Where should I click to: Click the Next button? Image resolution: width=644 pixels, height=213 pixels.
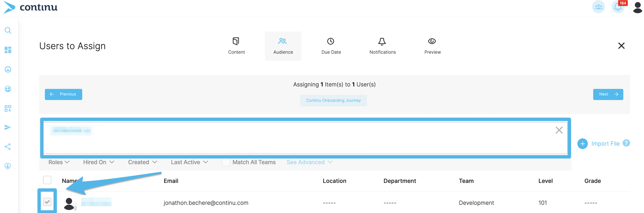[x=608, y=94]
